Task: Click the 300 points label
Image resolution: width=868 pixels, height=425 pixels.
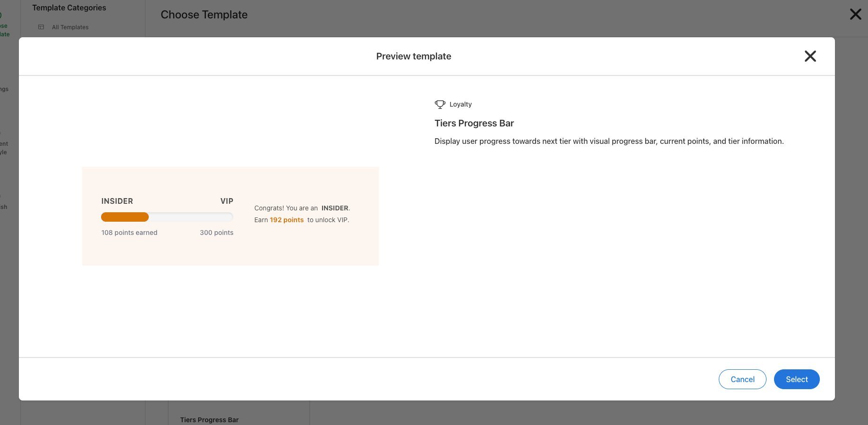Action: click(x=216, y=233)
